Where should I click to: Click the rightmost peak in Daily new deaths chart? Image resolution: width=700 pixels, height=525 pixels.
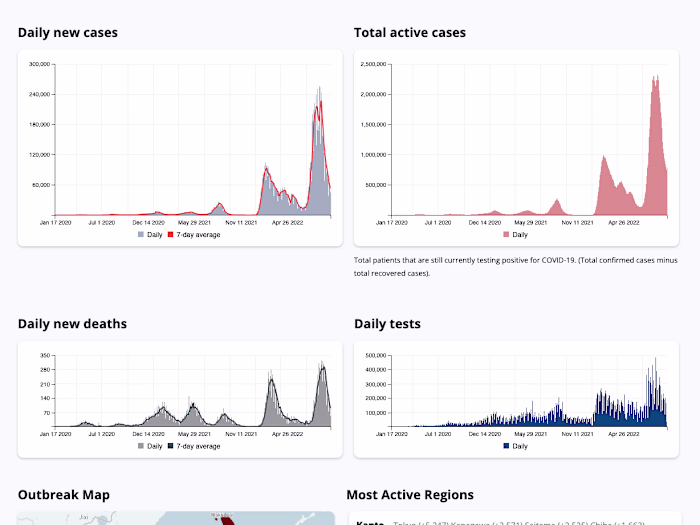coord(322,362)
